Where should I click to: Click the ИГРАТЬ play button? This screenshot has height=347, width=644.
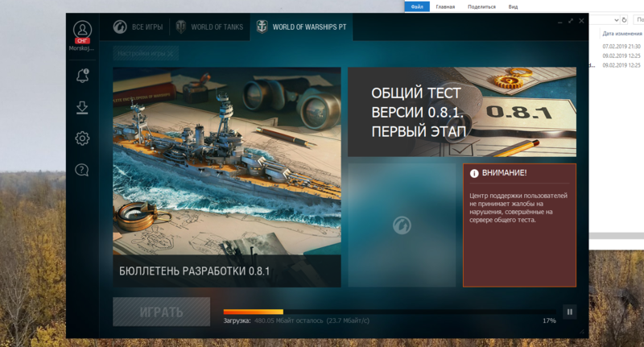pyautogui.click(x=162, y=312)
